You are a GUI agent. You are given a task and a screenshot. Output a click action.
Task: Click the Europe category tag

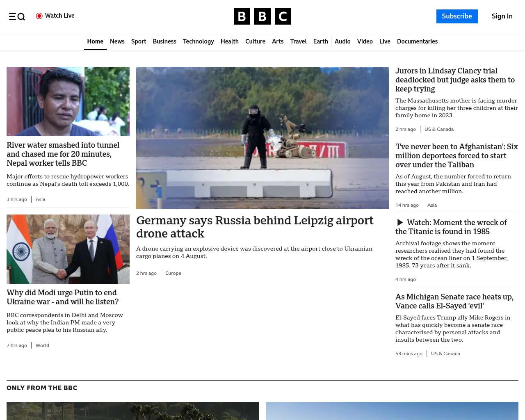173,273
